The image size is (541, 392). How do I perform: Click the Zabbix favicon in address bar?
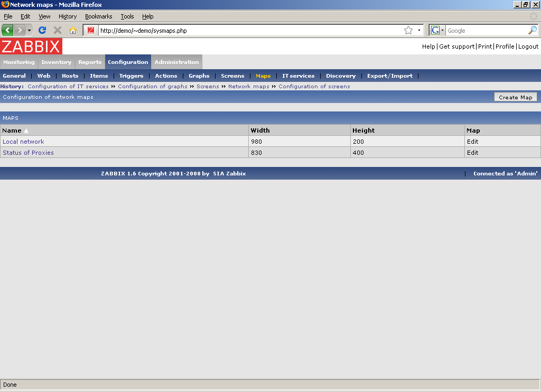point(91,30)
